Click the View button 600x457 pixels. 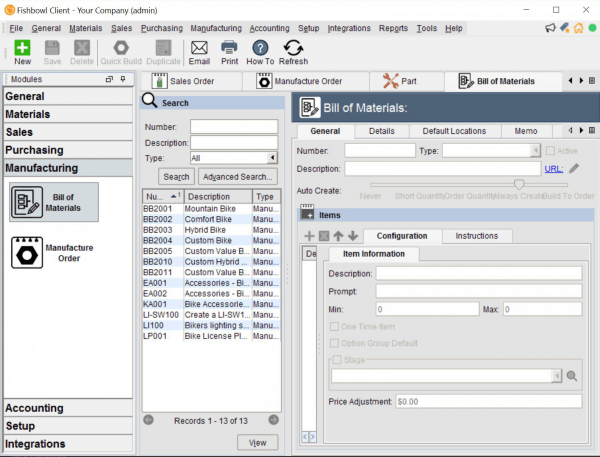coord(258,442)
